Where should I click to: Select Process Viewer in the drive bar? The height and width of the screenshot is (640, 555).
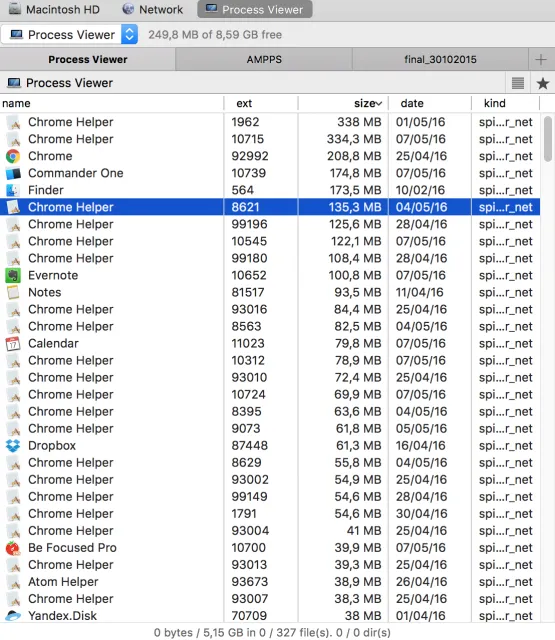(x=255, y=9)
